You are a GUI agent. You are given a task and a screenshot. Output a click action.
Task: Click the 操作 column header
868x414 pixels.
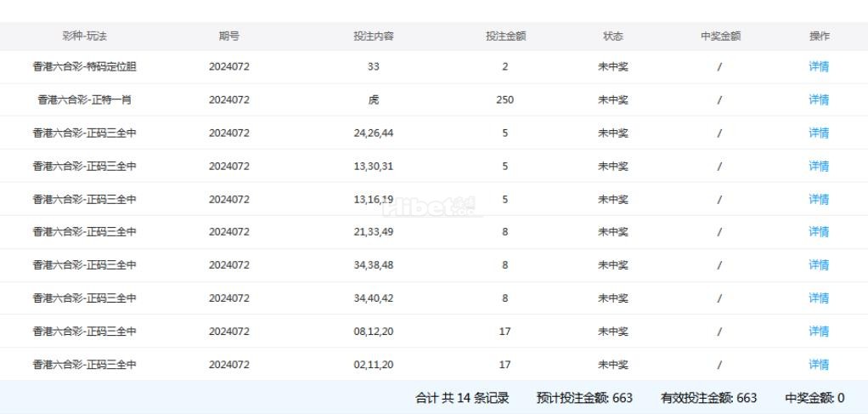[x=820, y=36]
